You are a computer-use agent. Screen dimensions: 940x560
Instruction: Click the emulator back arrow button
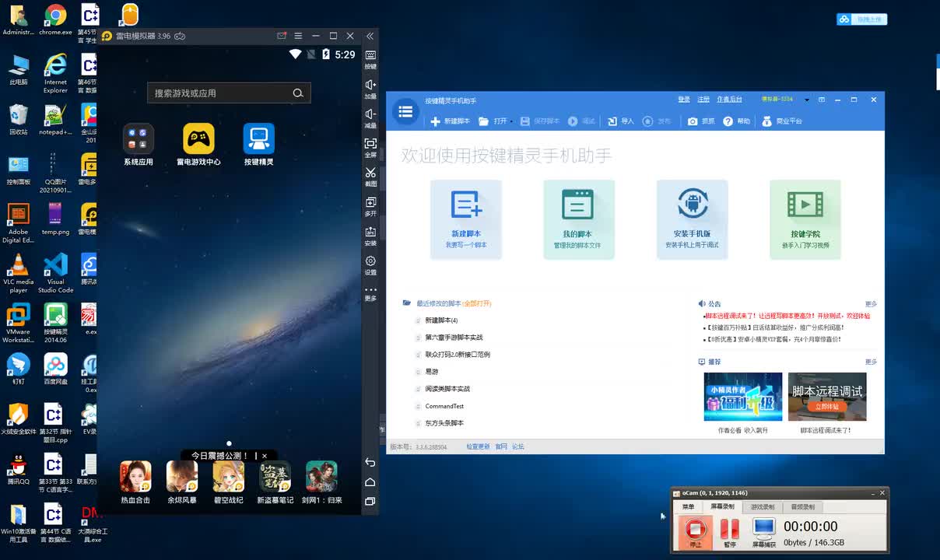coord(370,462)
